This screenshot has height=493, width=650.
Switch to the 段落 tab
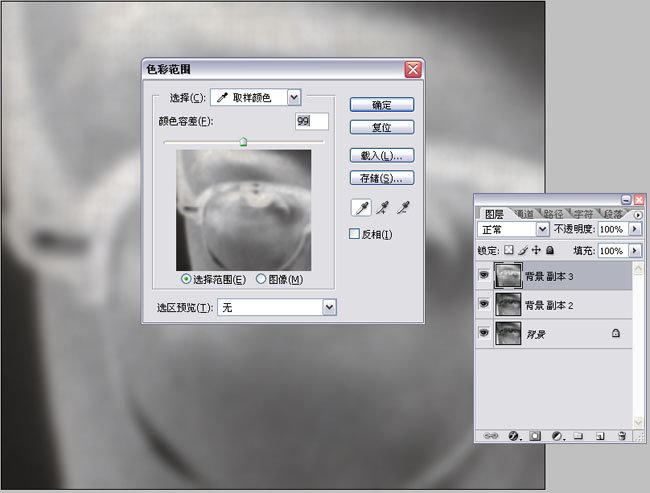[x=613, y=214]
